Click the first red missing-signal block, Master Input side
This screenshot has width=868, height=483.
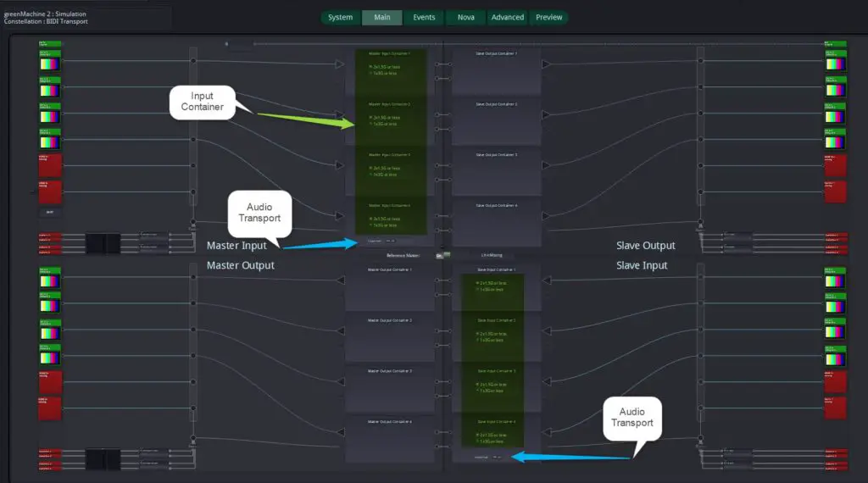[x=50, y=165]
